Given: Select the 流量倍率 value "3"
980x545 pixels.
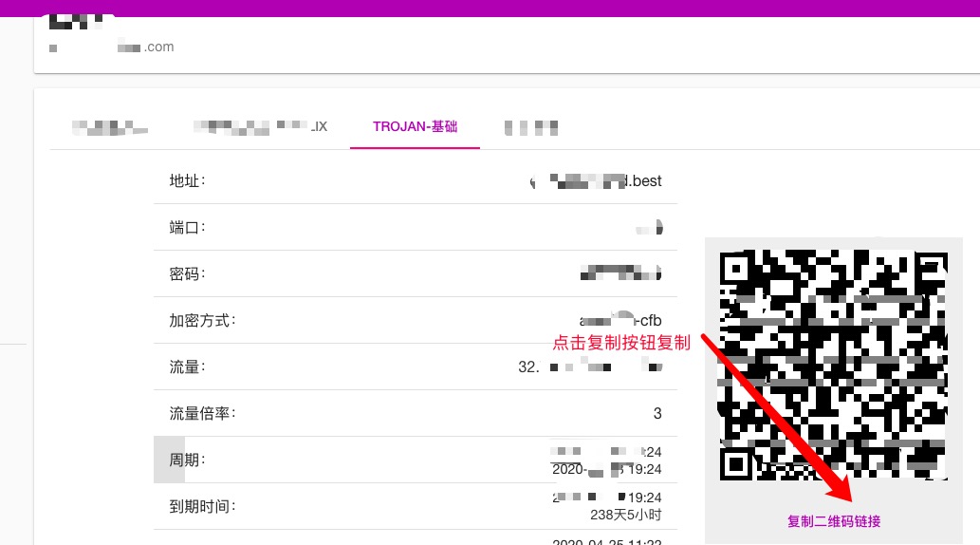Looking at the screenshot, I should coord(657,414).
